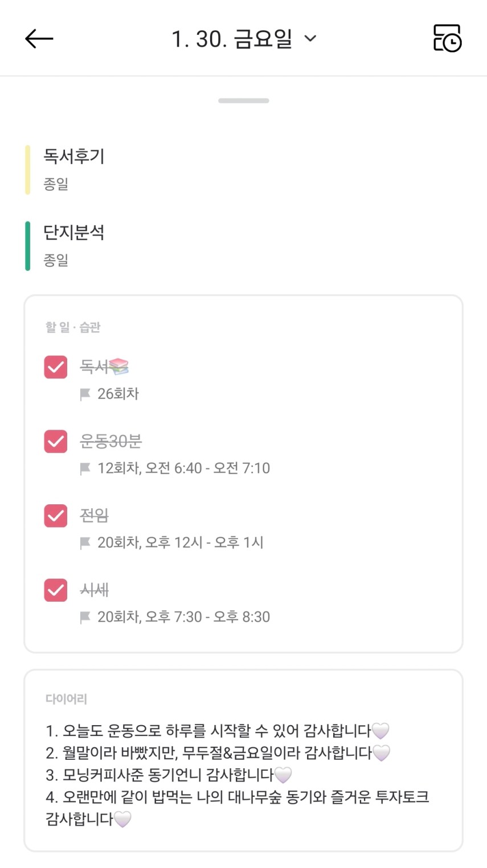The height and width of the screenshot is (868, 487).
Task: Toggle the 전임 task checkbox
Action: (56, 516)
